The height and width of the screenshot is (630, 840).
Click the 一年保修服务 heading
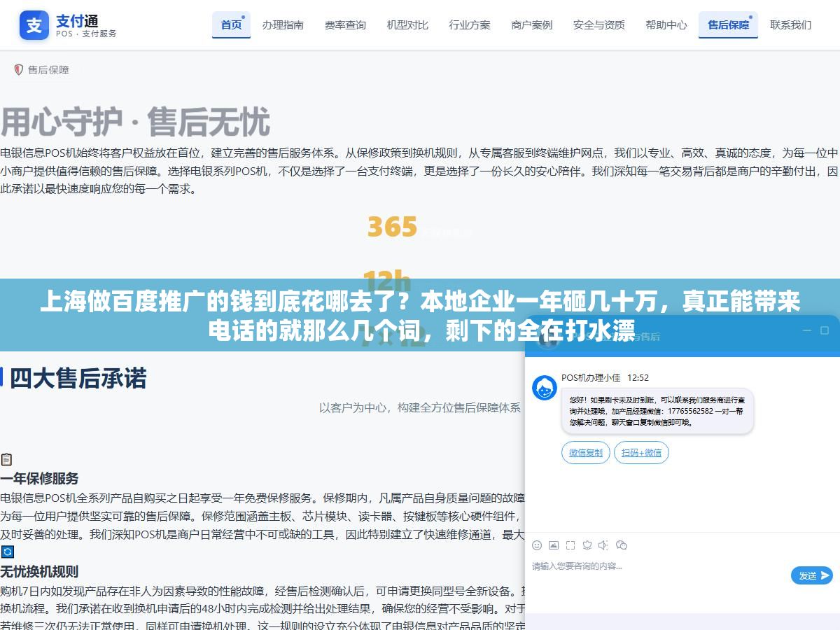[39, 479]
